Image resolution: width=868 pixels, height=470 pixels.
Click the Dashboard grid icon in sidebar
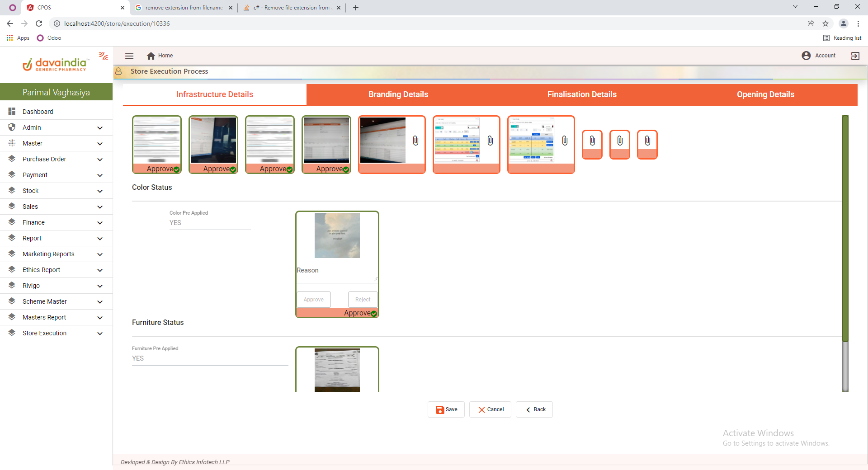[x=12, y=111]
